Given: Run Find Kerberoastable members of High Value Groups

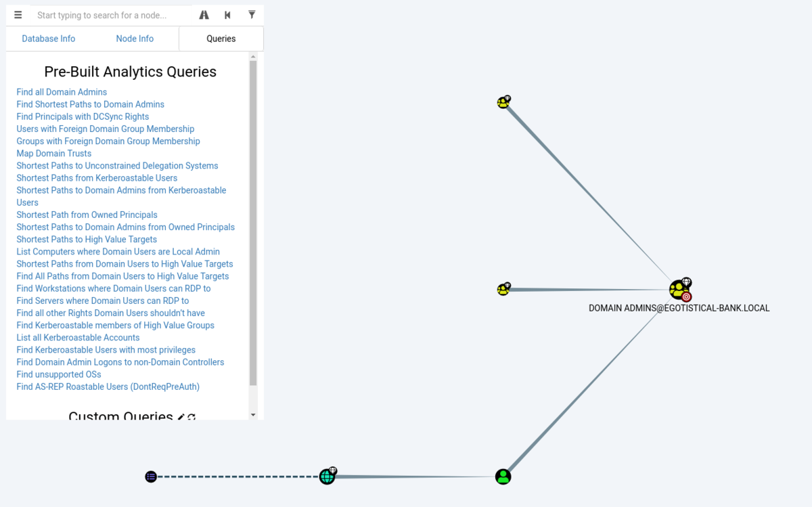Looking at the screenshot, I should [116, 325].
